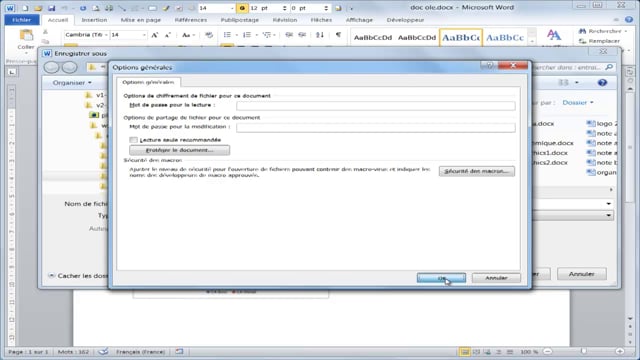The height and width of the screenshot is (360, 640).
Task: Click the increase indent icon
Action: pyautogui.click(x=302, y=35)
